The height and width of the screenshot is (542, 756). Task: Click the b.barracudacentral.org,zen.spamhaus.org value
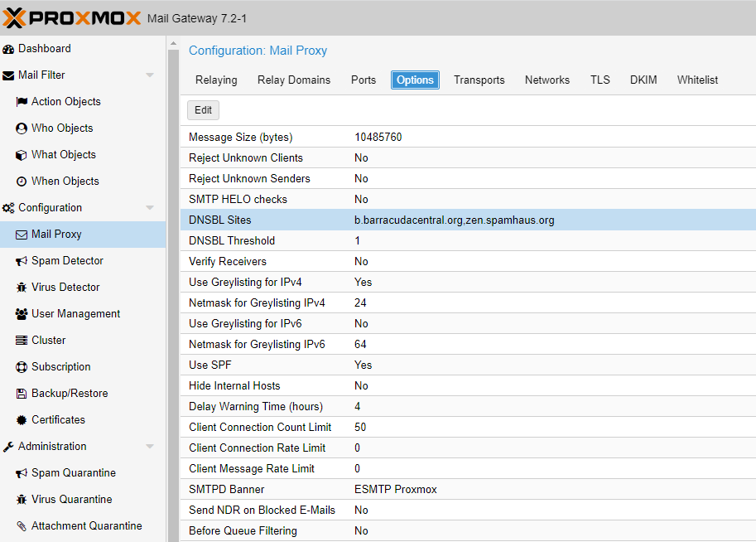(454, 220)
